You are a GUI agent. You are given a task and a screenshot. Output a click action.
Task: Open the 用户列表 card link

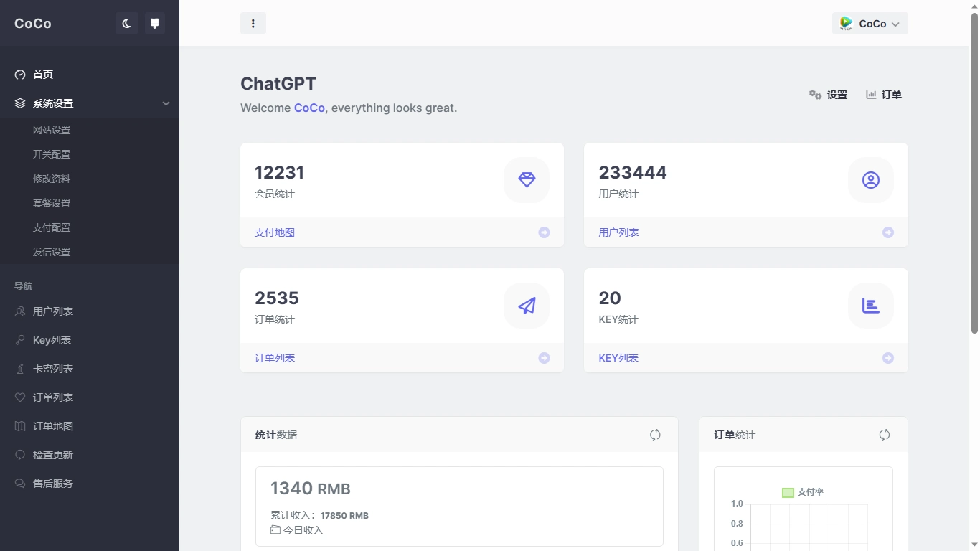tap(618, 232)
